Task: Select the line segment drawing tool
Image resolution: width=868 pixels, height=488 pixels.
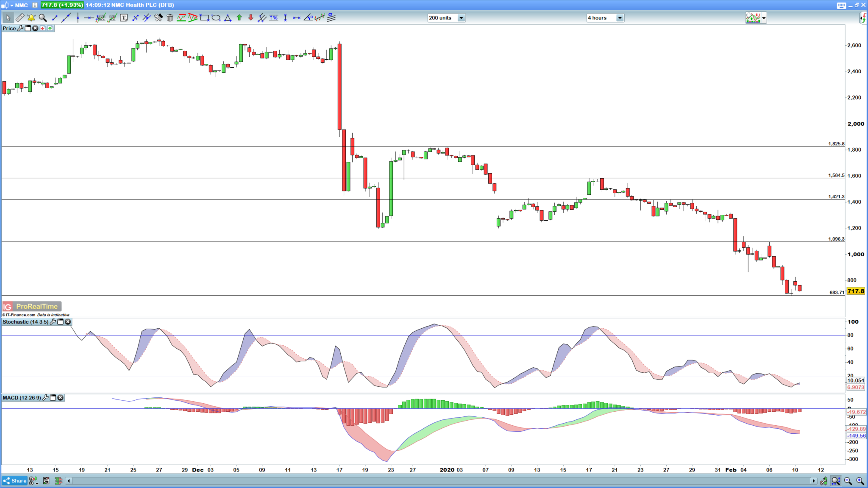Action: click(54, 18)
